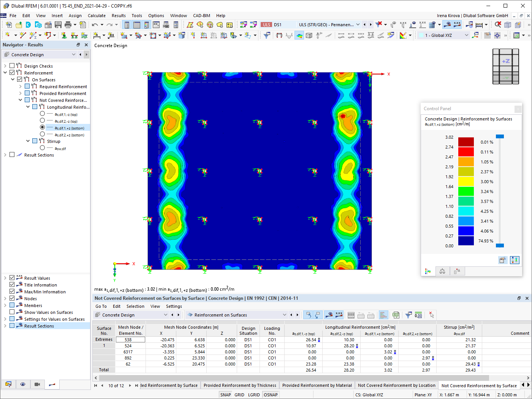Click the decimal places 0.00 icon
532x399 pixels.
[x=418, y=315]
